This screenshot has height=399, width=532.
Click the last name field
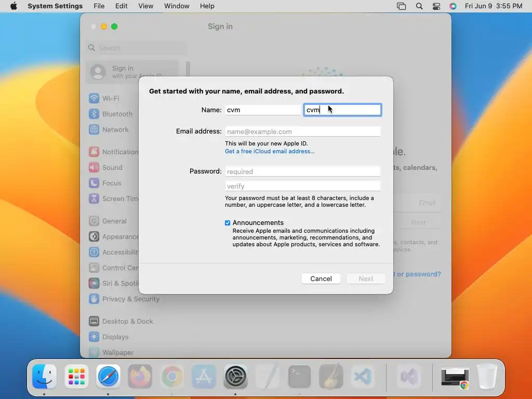pos(342,110)
